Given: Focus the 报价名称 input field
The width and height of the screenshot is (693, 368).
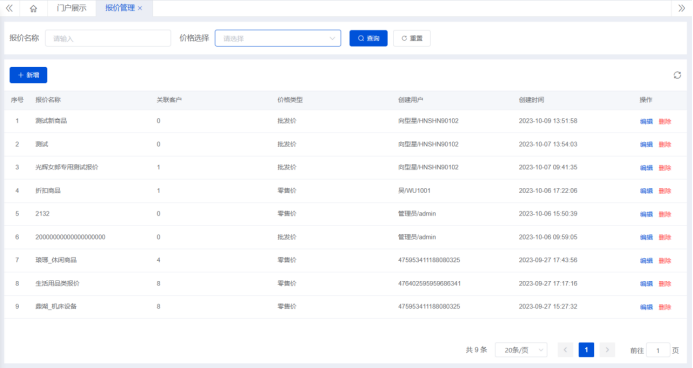Looking at the screenshot, I should point(108,38).
